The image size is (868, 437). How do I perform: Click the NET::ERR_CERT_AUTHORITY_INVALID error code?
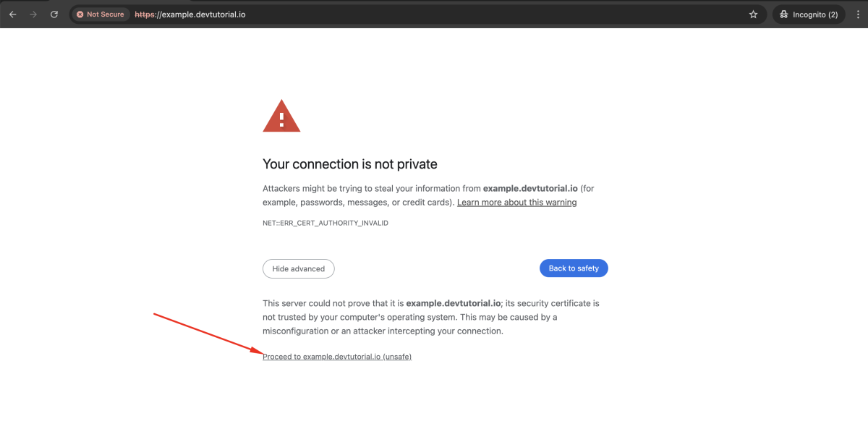tap(325, 224)
